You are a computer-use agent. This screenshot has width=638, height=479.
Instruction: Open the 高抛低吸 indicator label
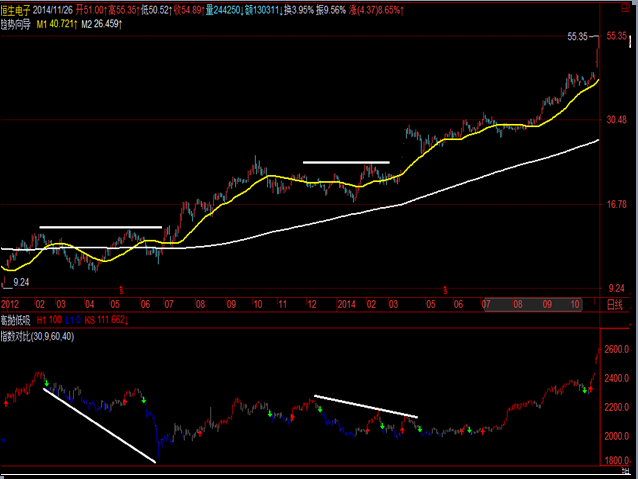(x=17, y=320)
